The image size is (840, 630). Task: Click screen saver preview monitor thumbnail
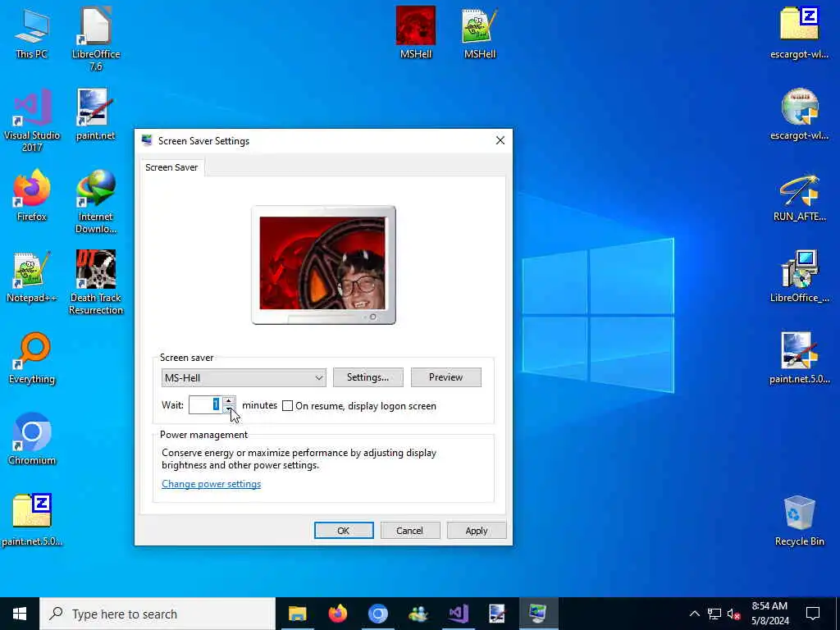pos(323,265)
